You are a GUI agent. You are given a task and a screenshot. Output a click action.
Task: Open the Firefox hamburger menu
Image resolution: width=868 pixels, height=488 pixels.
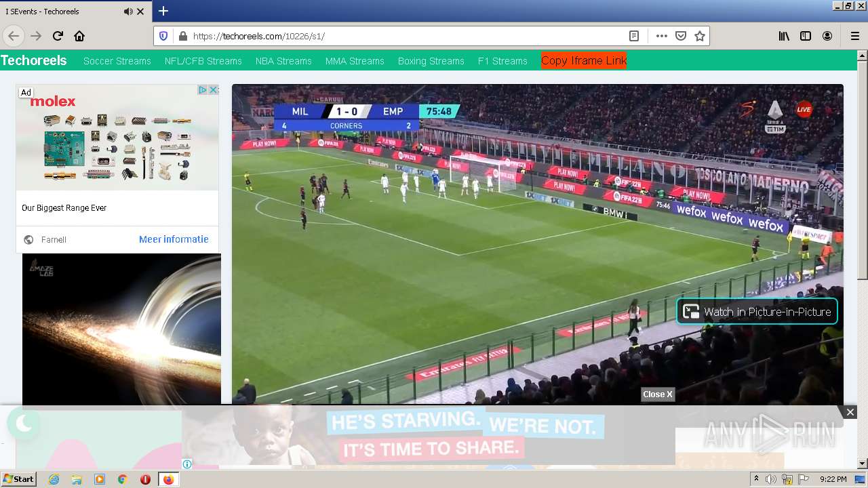pyautogui.click(x=854, y=36)
